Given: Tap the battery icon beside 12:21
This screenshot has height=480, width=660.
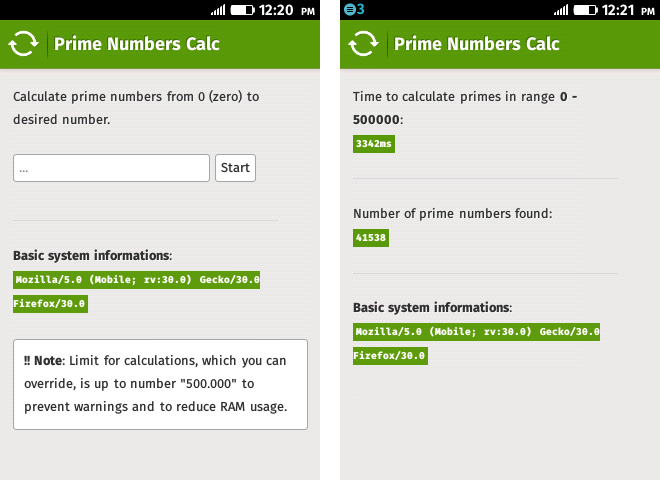Looking at the screenshot, I should pos(583,10).
